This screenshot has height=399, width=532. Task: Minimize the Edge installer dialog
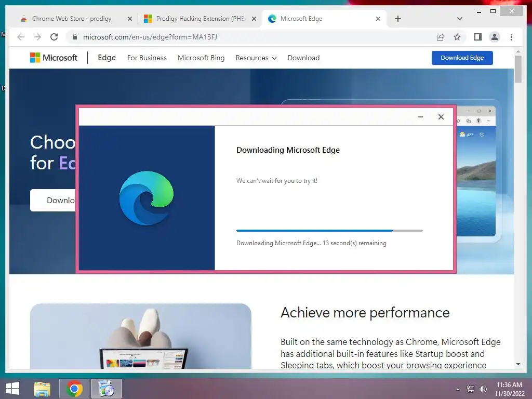(x=420, y=117)
